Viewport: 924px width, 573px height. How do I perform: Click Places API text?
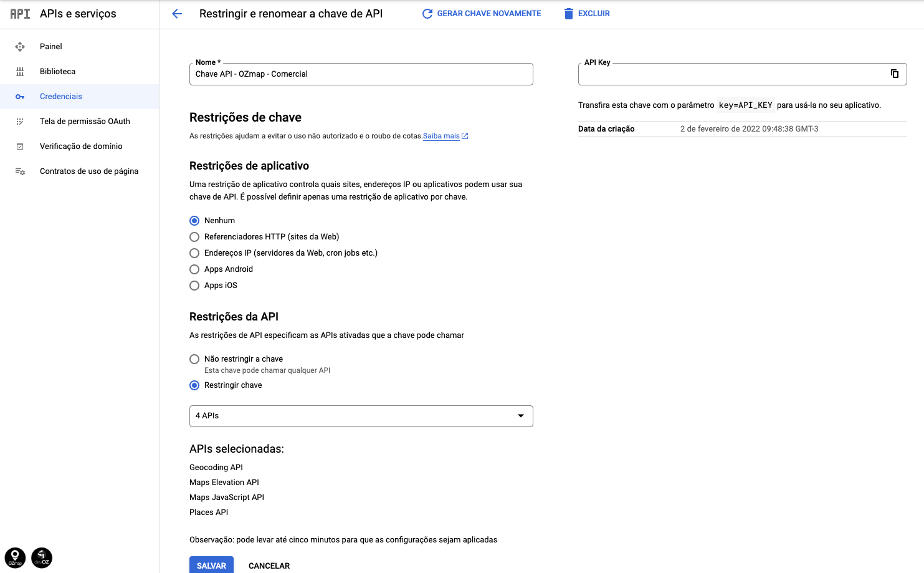(x=209, y=513)
